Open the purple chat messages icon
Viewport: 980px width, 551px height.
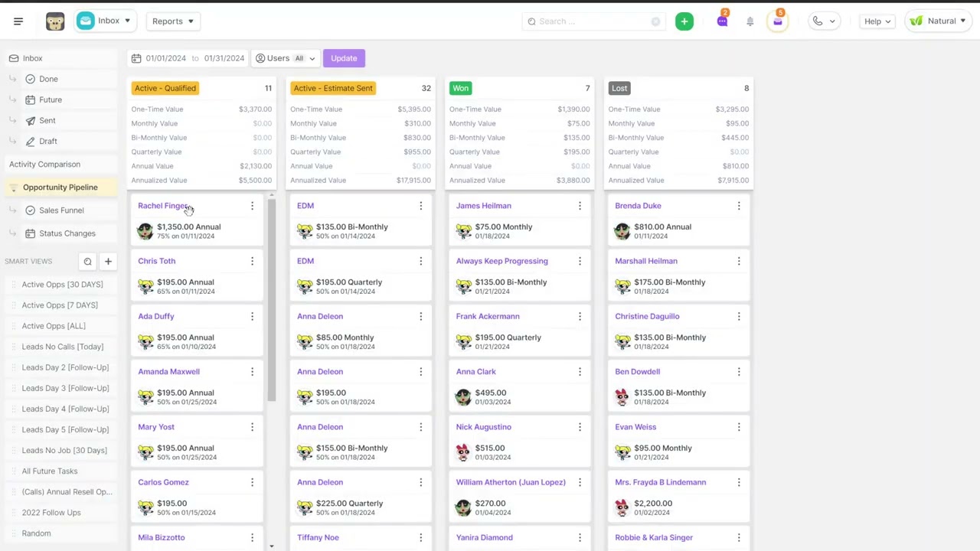click(x=722, y=21)
